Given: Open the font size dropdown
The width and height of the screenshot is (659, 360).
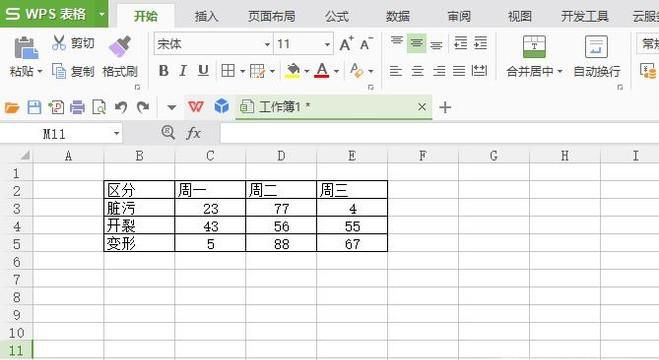Looking at the screenshot, I should (x=327, y=44).
